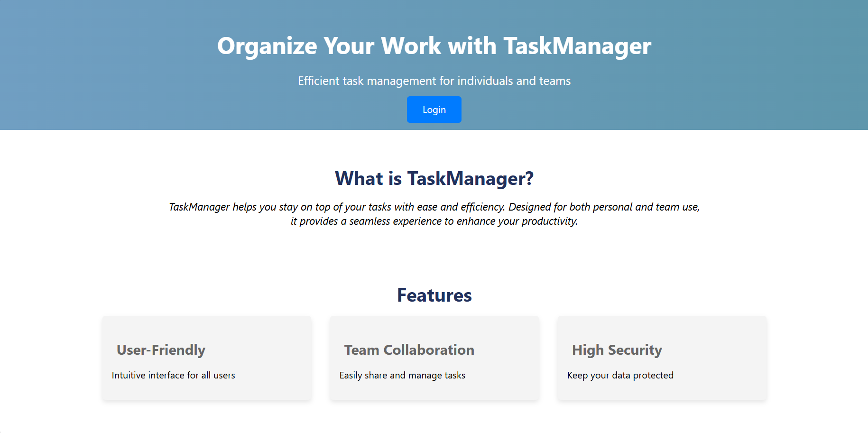Open the User-Friendly feature card title

[x=161, y=350]
